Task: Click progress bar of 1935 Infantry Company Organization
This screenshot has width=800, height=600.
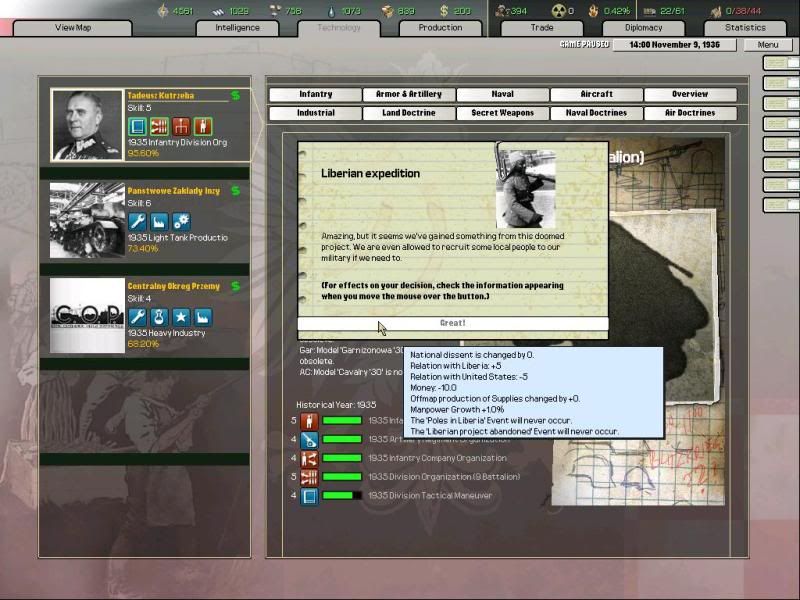Action: [x=342, y=458]
